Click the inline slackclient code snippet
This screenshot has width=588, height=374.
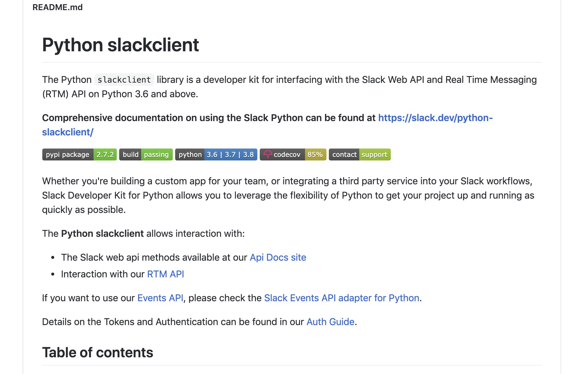(x=124, y=80)
